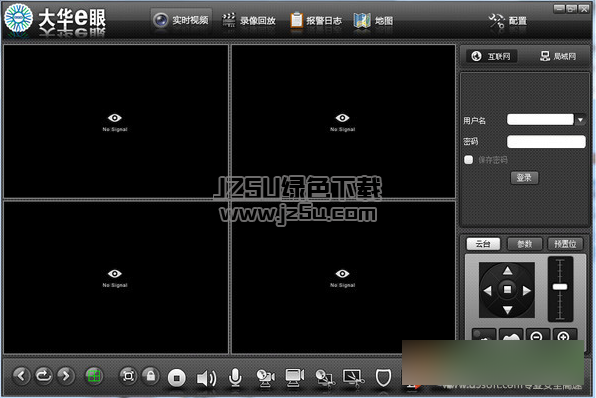
Task: Click the globe snapshot scissors icon
Action: tap(325, 379)
